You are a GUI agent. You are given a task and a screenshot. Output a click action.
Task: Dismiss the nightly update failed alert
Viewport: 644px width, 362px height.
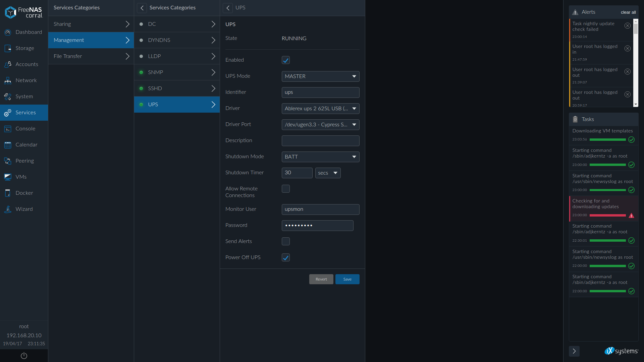tap(627, 26)
